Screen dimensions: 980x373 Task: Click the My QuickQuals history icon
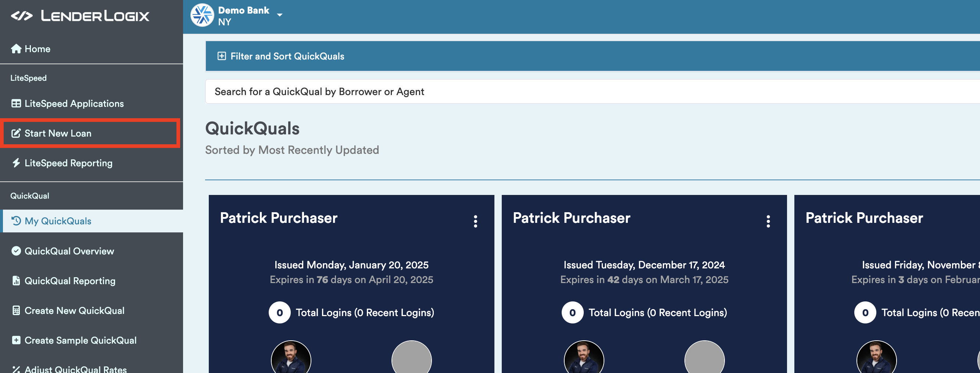[x=16, y=221]
